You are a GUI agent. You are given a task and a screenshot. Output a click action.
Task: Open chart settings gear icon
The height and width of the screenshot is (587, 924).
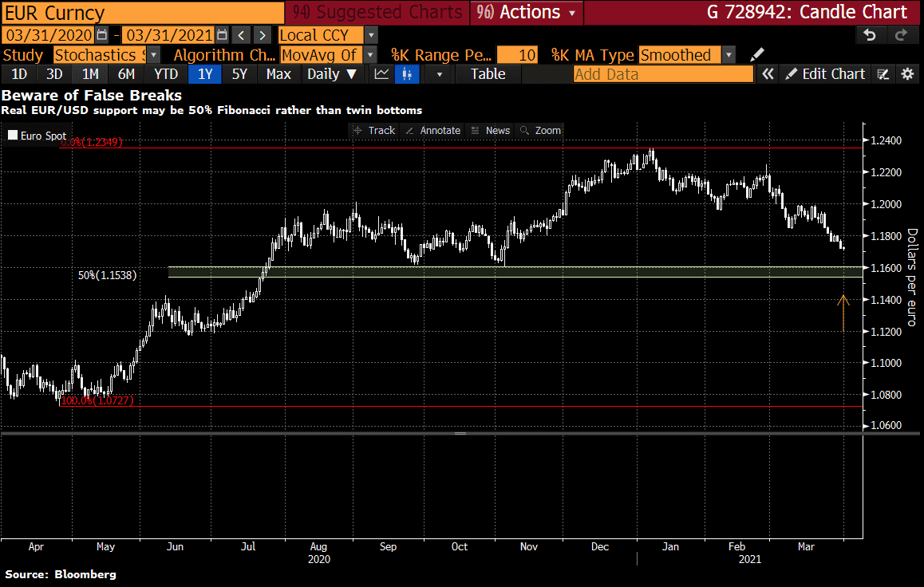tap(907, 74)
